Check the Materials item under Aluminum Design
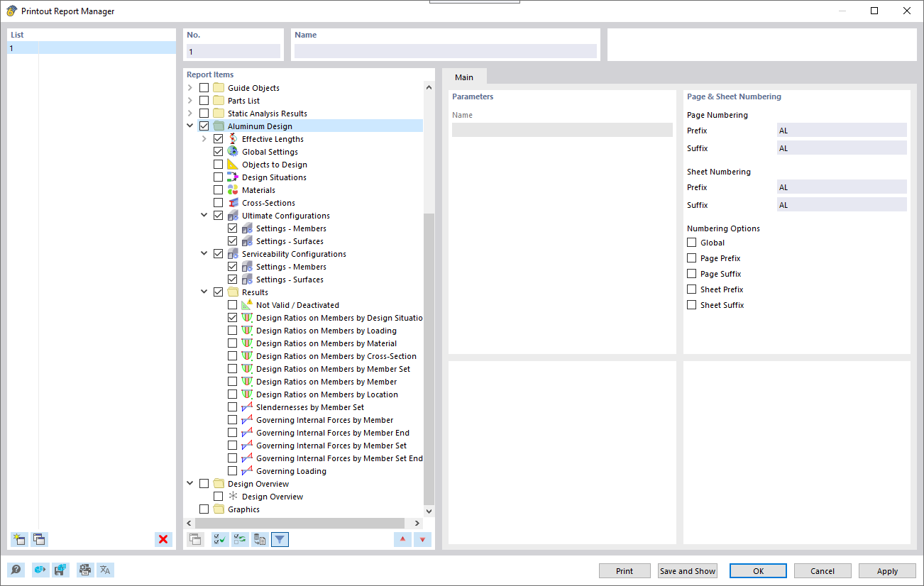Image resolution: width=924 pixels, height=586 pixels. pos(218,189)
